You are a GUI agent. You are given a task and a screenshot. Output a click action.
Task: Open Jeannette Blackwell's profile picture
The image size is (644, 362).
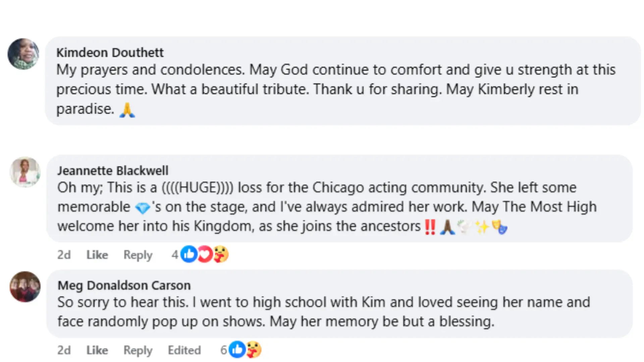point(25,172)
